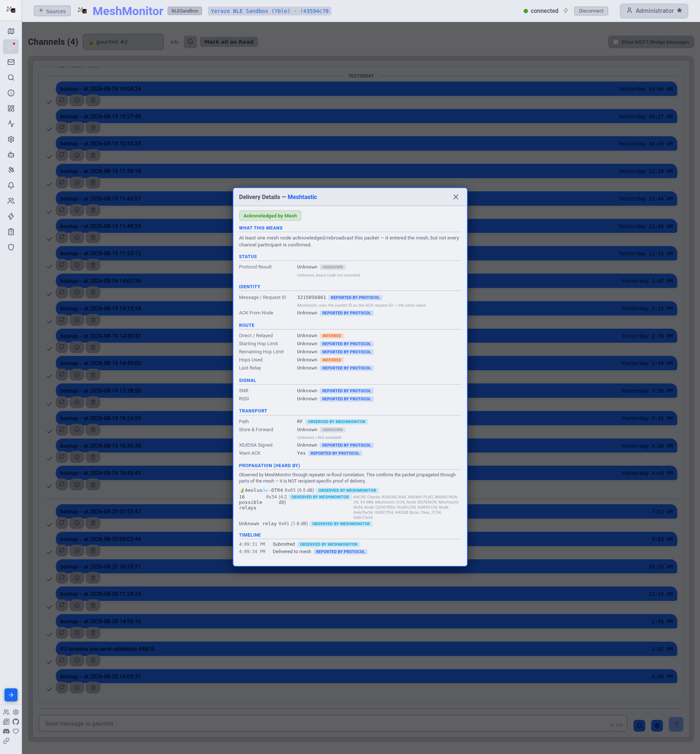Expand sidebar with blue arrow button
Screen dimensions: 700x754
11,695
